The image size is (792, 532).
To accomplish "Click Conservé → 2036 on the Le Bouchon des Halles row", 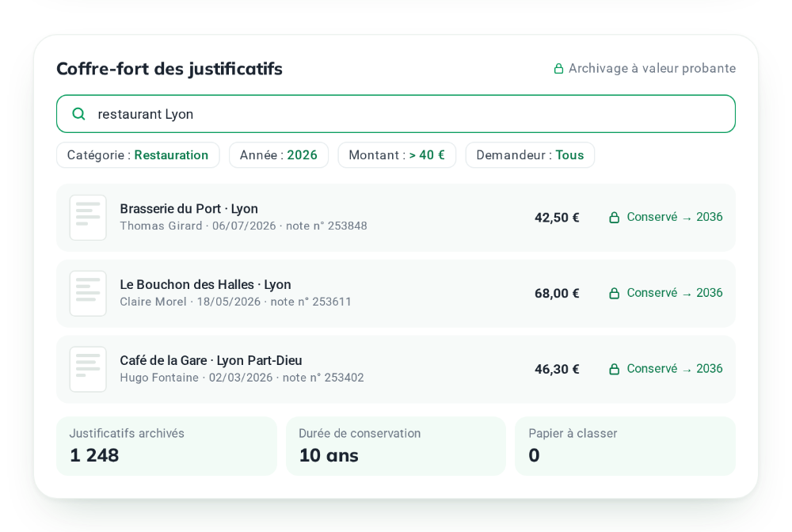I will tap(675, 293).
